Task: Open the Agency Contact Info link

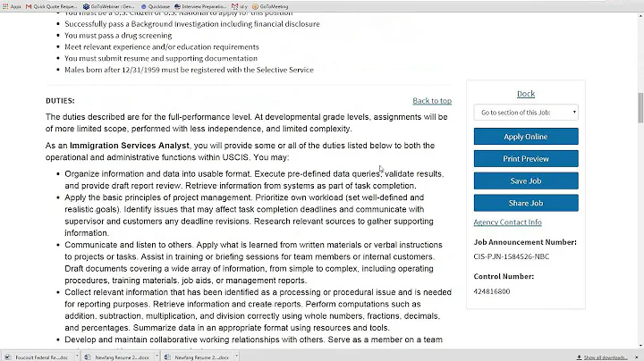Action: pos(507,222)
